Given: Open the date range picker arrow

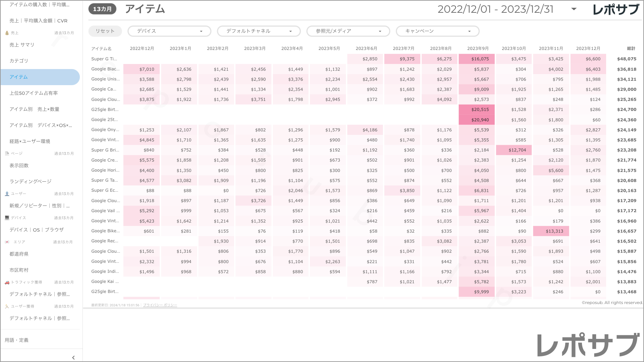Looking at the screenshot, I should 574,9.
